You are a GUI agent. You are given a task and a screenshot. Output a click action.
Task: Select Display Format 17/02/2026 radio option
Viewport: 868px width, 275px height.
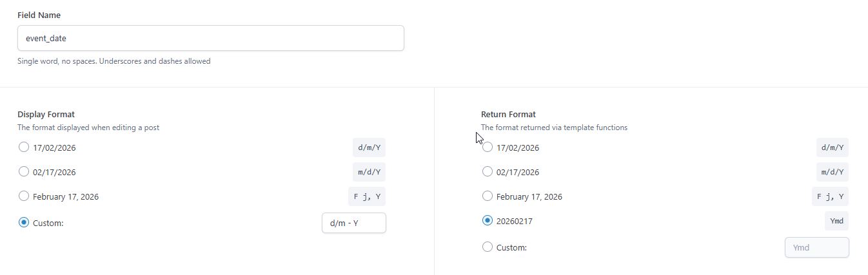[x=24, y=147]
